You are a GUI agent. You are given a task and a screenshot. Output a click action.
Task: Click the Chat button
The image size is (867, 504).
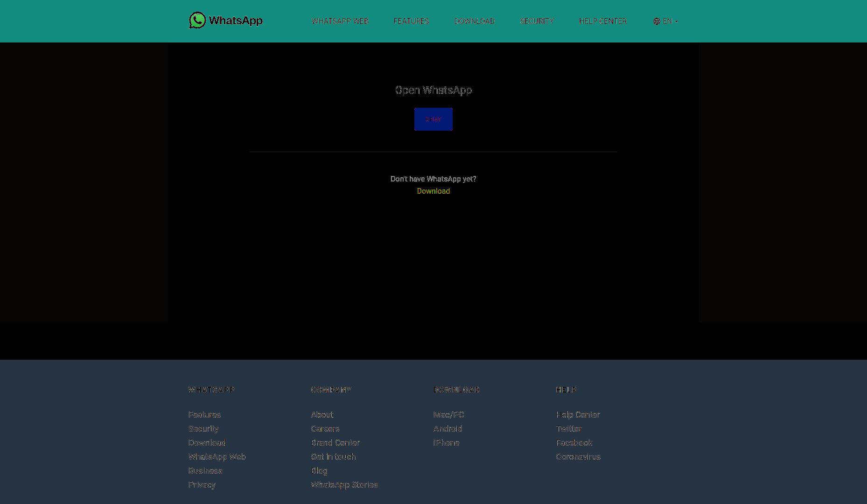coord(433,119)
